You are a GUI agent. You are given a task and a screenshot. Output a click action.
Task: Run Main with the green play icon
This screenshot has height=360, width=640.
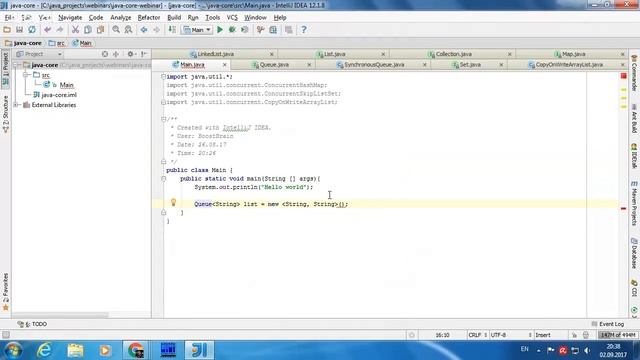tap(220, 30)
